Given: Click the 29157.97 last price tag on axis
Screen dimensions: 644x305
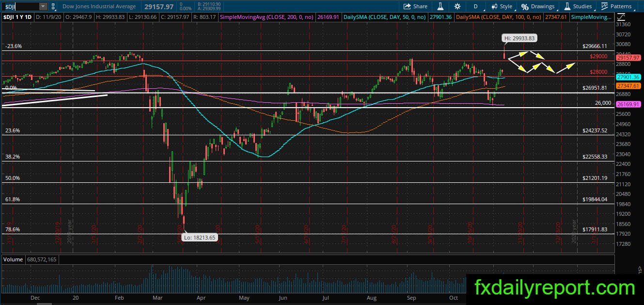Looking at the screenshot, I should (628, 57).
